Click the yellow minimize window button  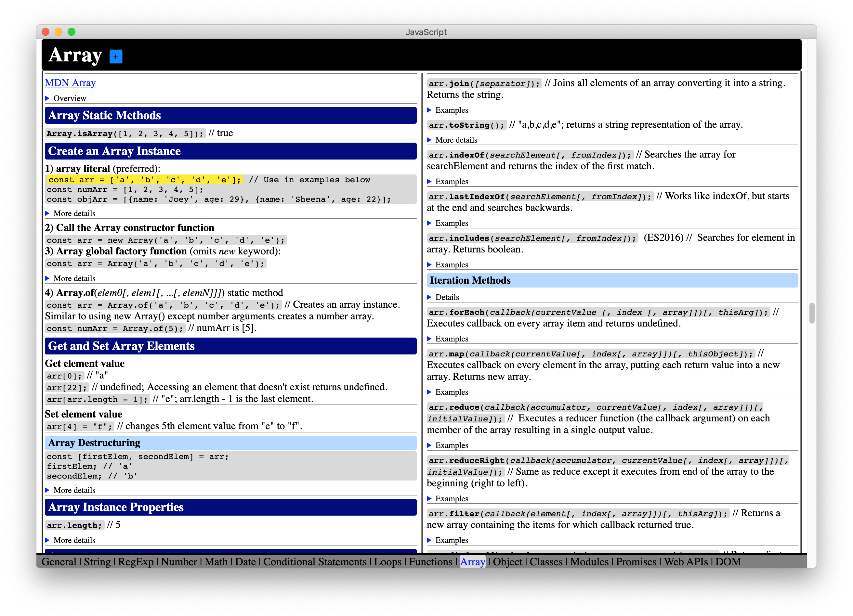58,32
